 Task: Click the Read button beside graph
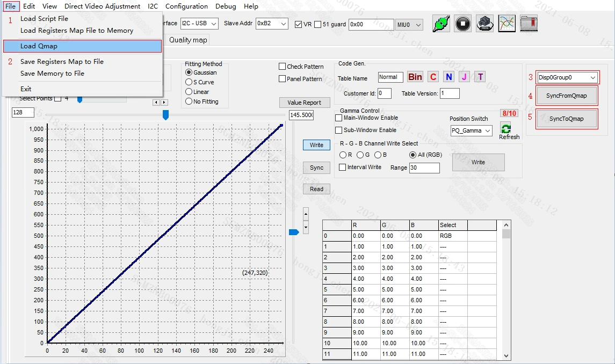(x=316, y=189)
